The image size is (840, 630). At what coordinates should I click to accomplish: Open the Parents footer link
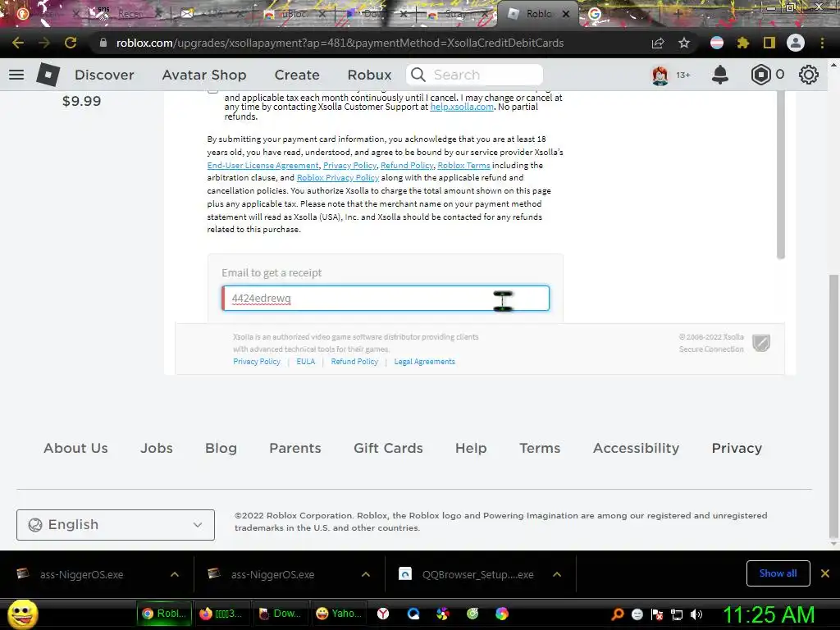[x=295, y=448]
